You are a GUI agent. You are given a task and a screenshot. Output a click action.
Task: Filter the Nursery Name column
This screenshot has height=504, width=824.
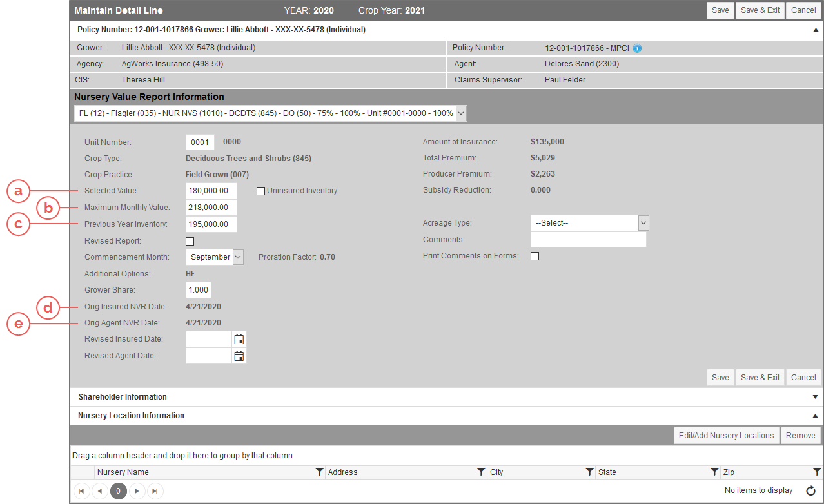click(x=319, y=472)
